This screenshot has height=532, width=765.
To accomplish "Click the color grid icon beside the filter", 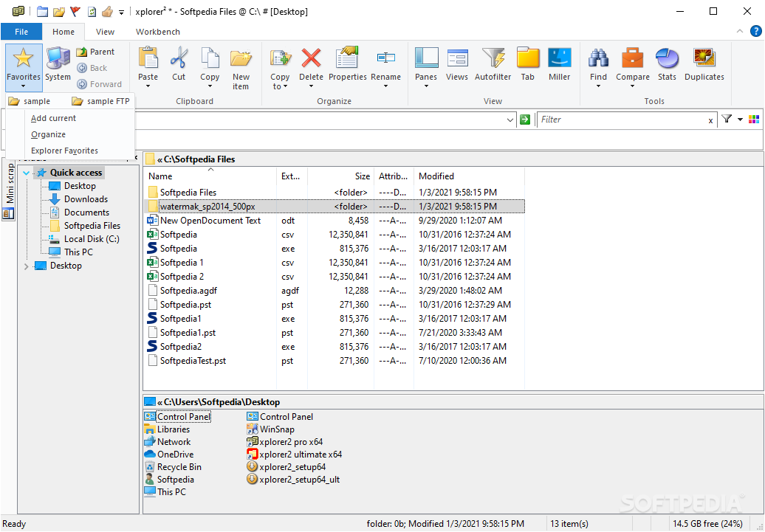I will tap(754, 119).
